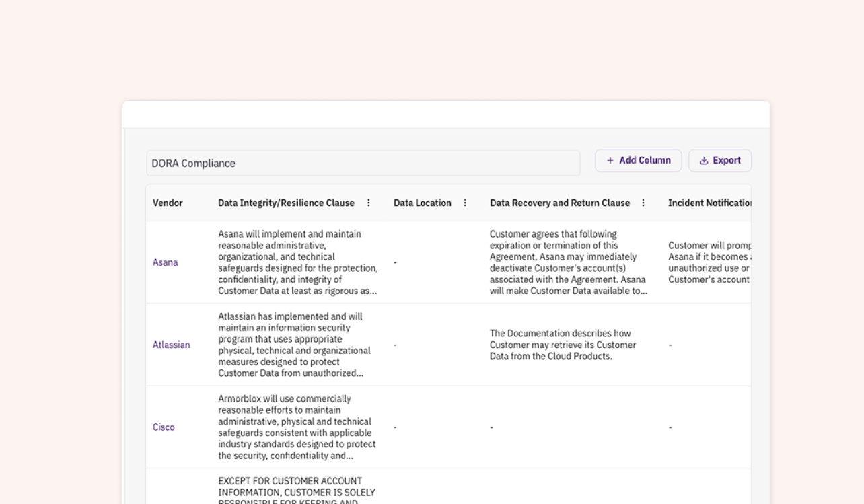This screenshot has width=864, height=504.
Task: Click Cisco's Armorblox data integrity cell
Action: (x=297, y=427)
